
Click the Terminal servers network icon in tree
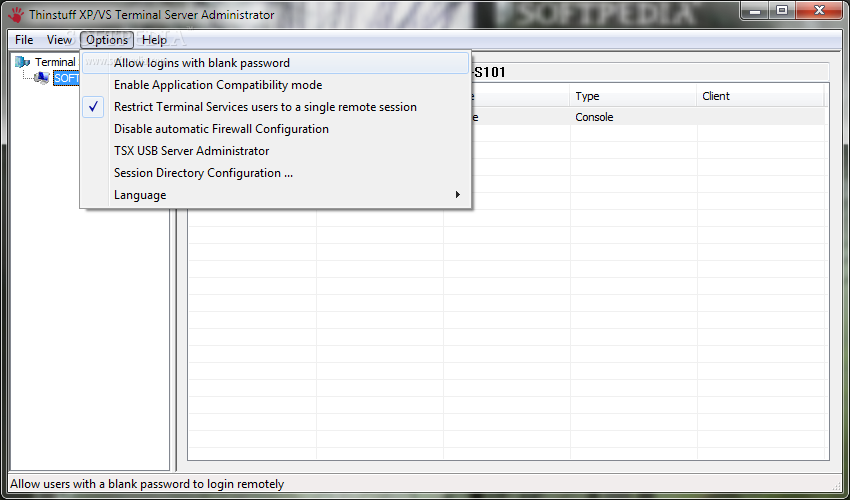[x=23, y=62]
